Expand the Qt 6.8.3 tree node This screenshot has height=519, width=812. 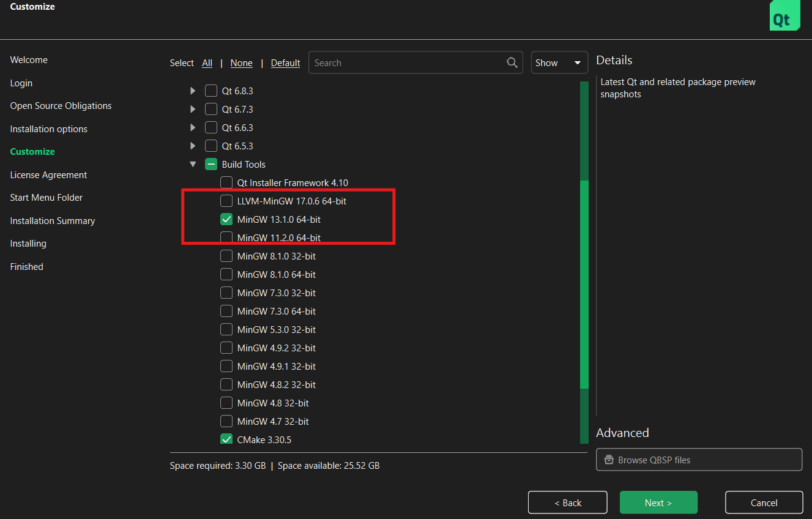pyautogui.click(x=193, y=91)
